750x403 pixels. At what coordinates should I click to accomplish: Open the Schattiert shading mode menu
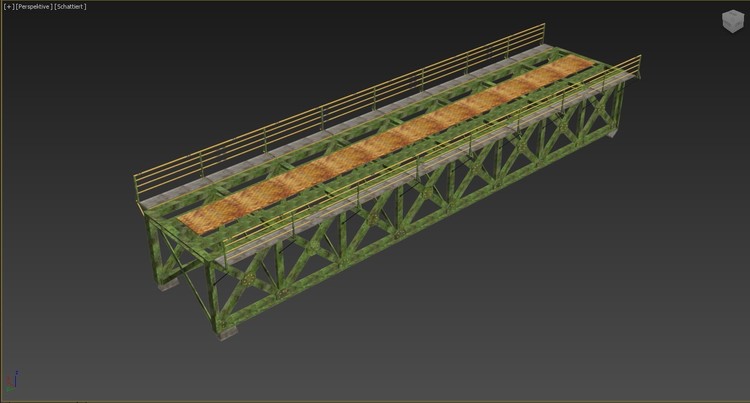pos(70,7)
